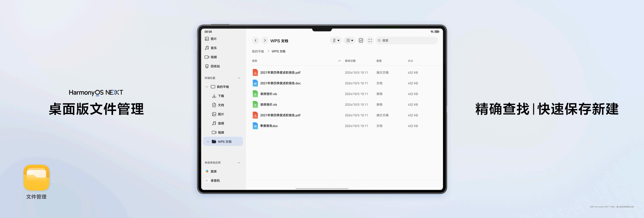Viewport: 644px width, 218px height.
Task: Collapse the 存储位置 section
Action: pos(239,78)
